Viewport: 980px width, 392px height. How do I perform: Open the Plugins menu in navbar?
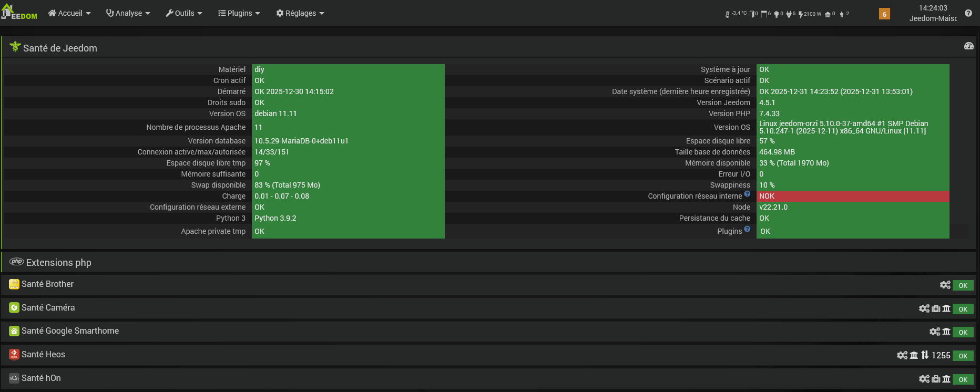coord(239,13)
